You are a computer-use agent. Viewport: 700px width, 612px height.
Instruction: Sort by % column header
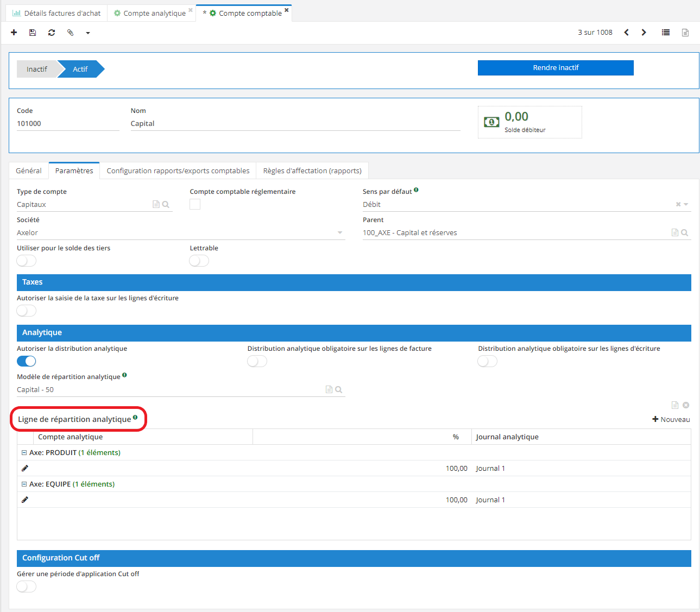[x=362, y=437]
